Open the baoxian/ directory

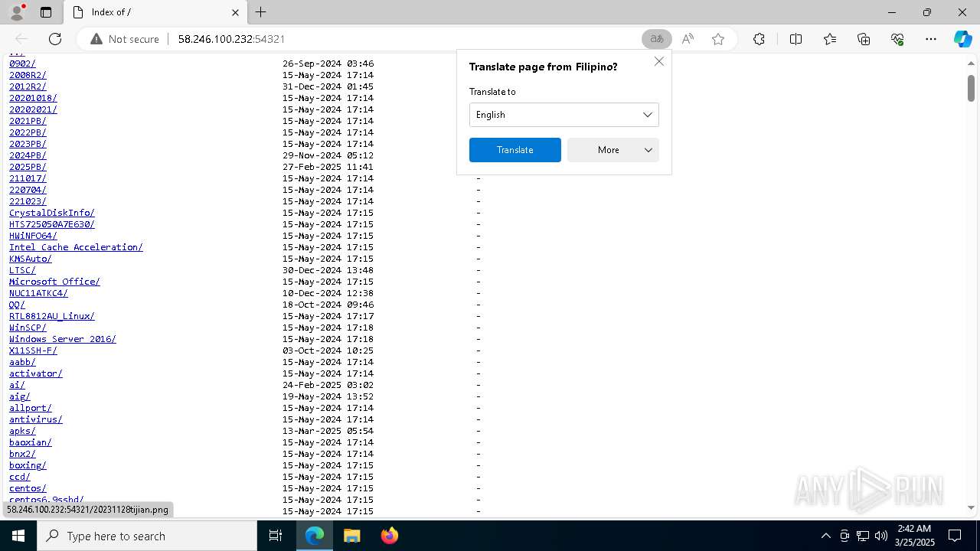point(31,442)
